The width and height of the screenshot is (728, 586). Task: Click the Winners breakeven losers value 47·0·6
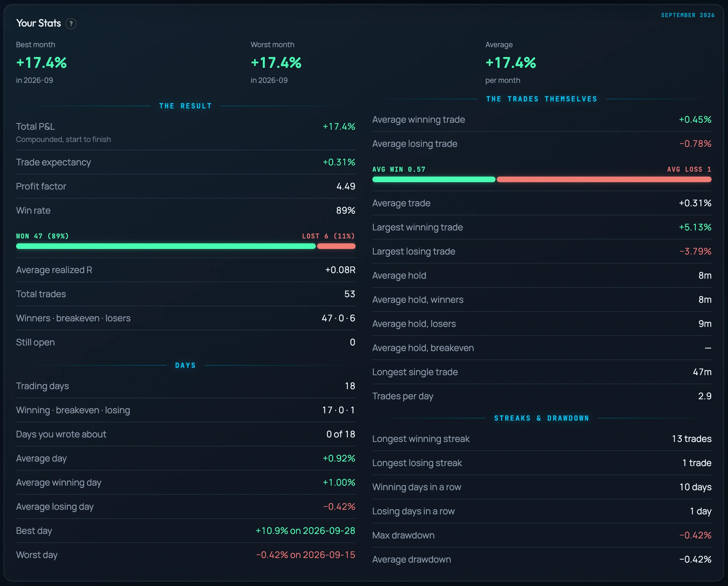(x=338, y=318)
